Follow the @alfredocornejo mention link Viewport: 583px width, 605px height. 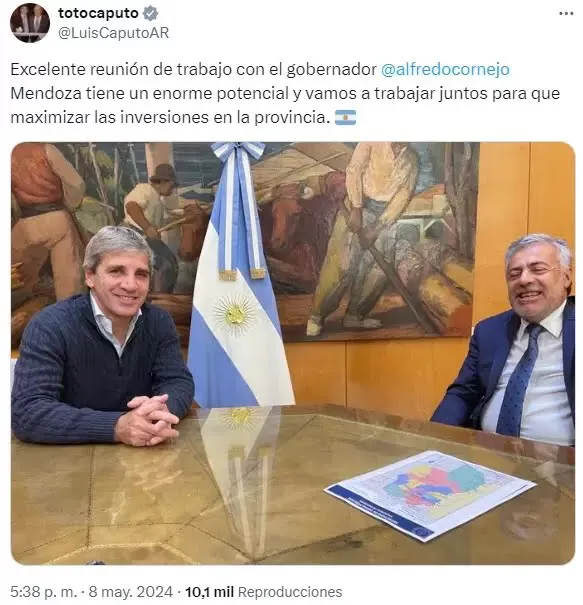445,69
